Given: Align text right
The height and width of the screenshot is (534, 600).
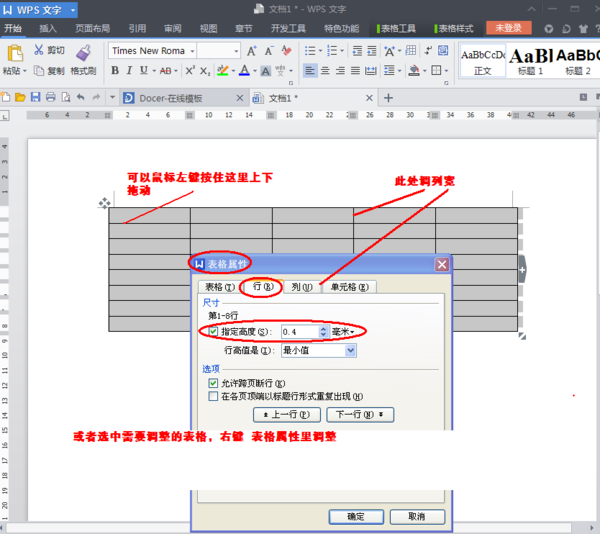Looking at the screenshot, I should coord(340,71).
